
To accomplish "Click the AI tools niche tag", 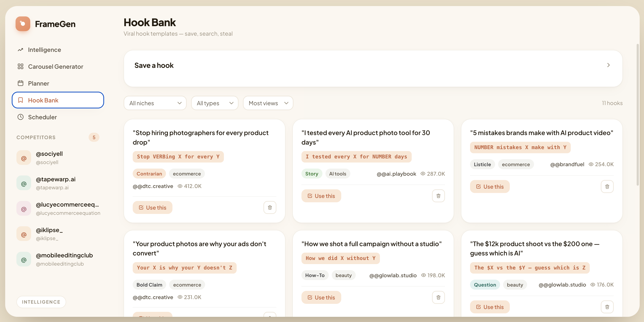I will [x=338, y=174].
